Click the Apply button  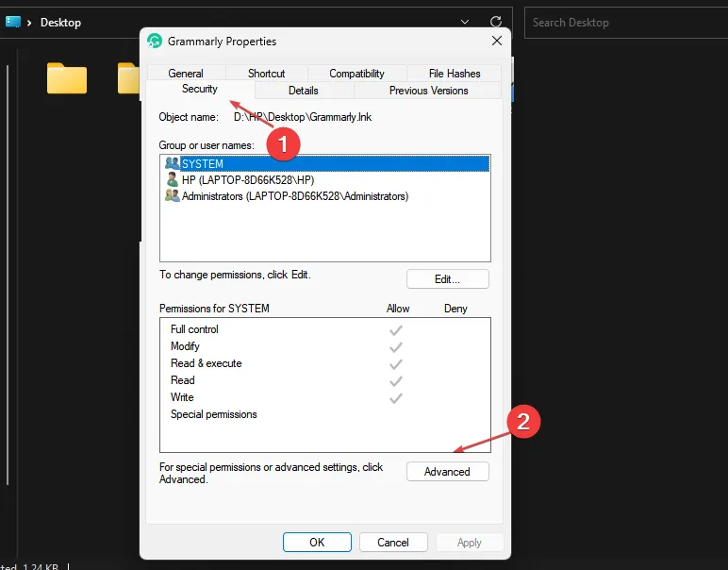coord(470,542)
